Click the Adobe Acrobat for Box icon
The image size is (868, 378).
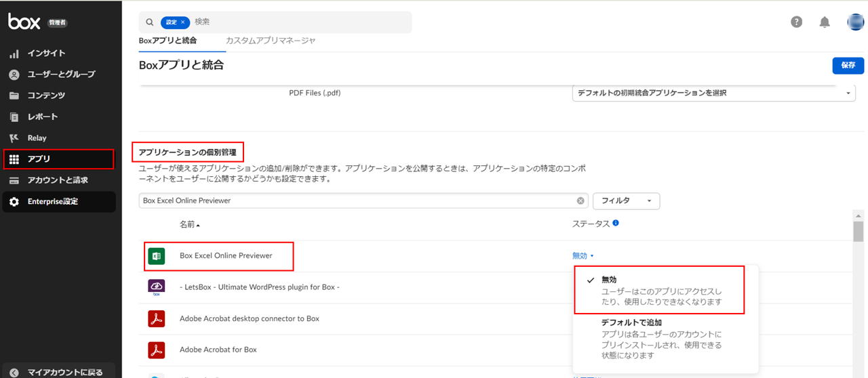pos(157,350)
